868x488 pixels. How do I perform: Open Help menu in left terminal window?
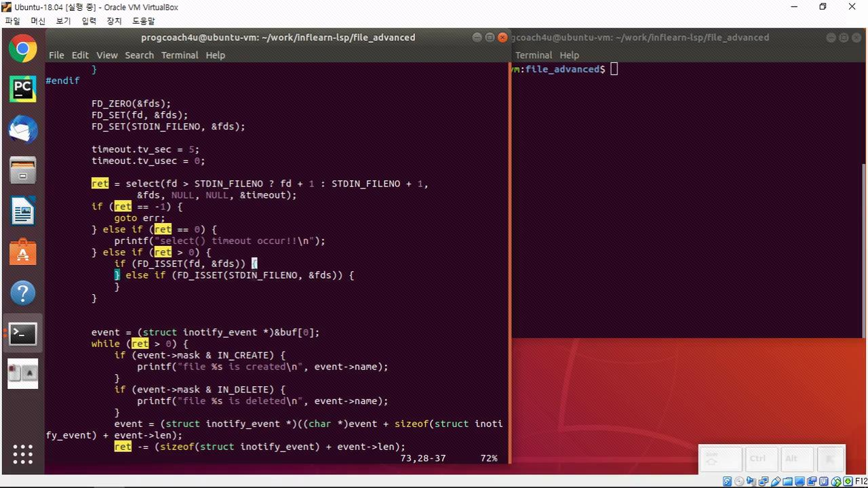(x=215, y=55)
